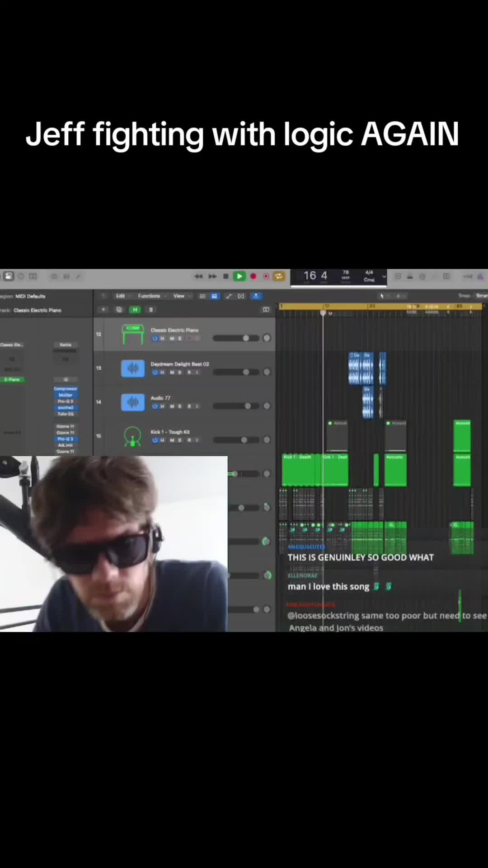The image size is (488, 868).
Task: Open the Snap Smart dropdown
Action: (x=482, y=296)
